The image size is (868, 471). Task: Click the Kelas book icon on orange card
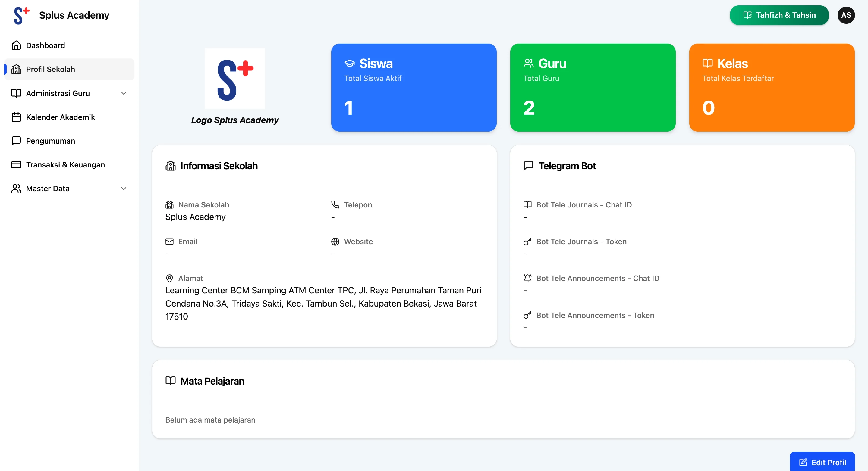coord(708,63)
